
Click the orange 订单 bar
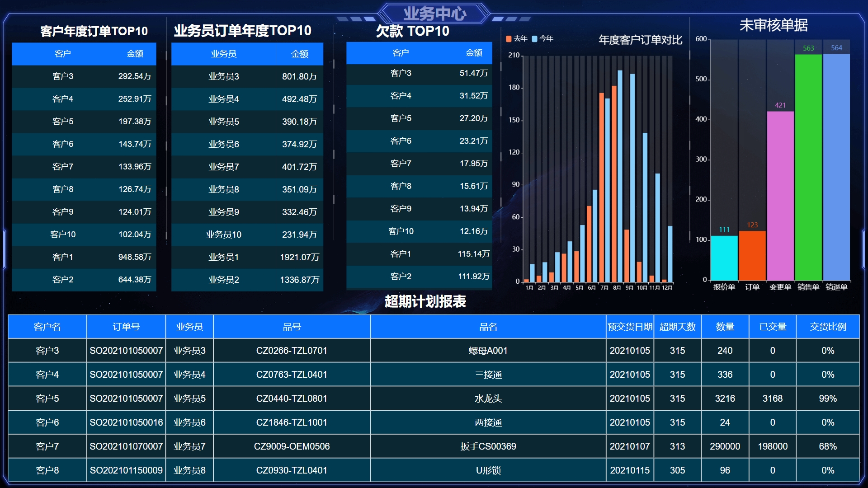752,255
